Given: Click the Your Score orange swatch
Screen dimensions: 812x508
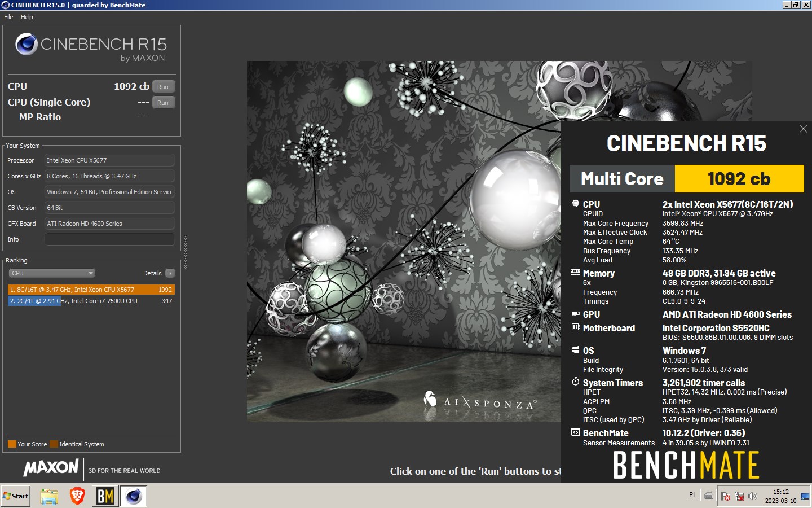Looking at the screenshot, I should (12, 444).
